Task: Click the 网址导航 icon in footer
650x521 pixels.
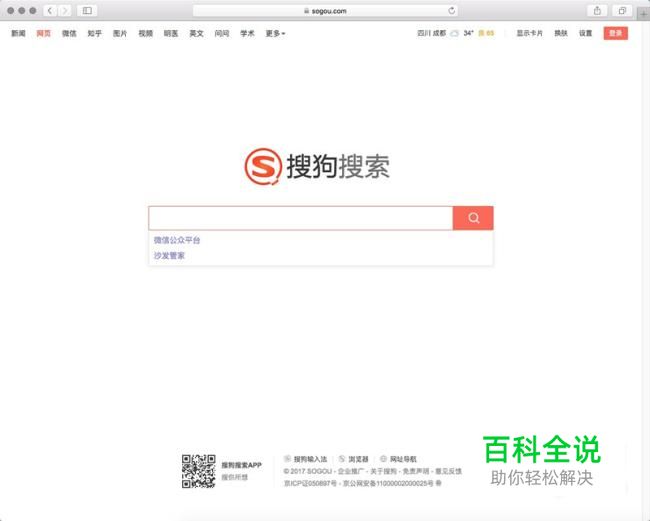Action: pos(383,458)
